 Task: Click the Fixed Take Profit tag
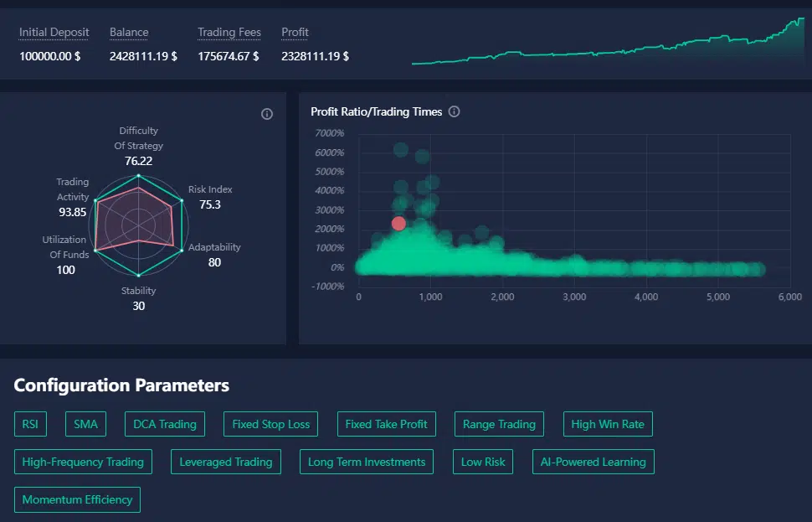tap(386, 424)
